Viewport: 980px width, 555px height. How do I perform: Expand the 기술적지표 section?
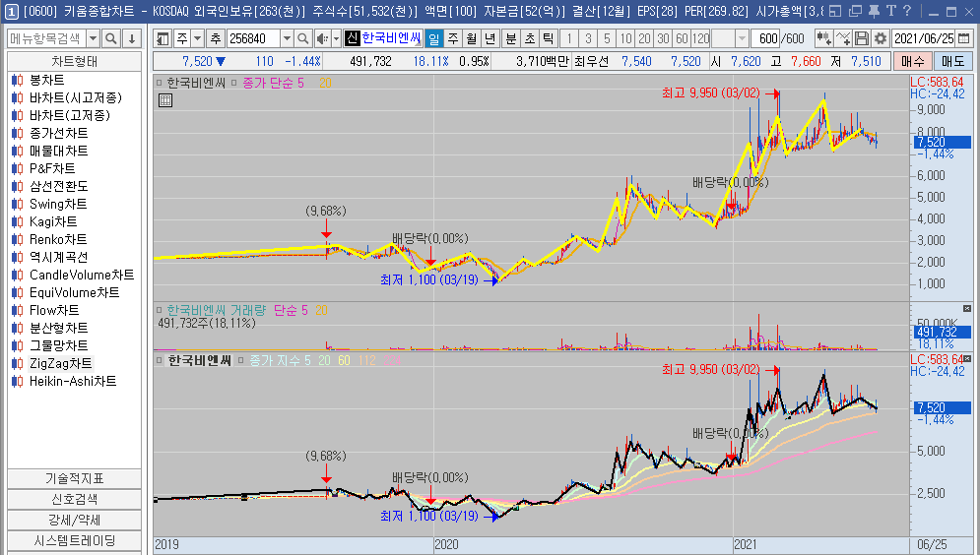[x=75, y=479]
